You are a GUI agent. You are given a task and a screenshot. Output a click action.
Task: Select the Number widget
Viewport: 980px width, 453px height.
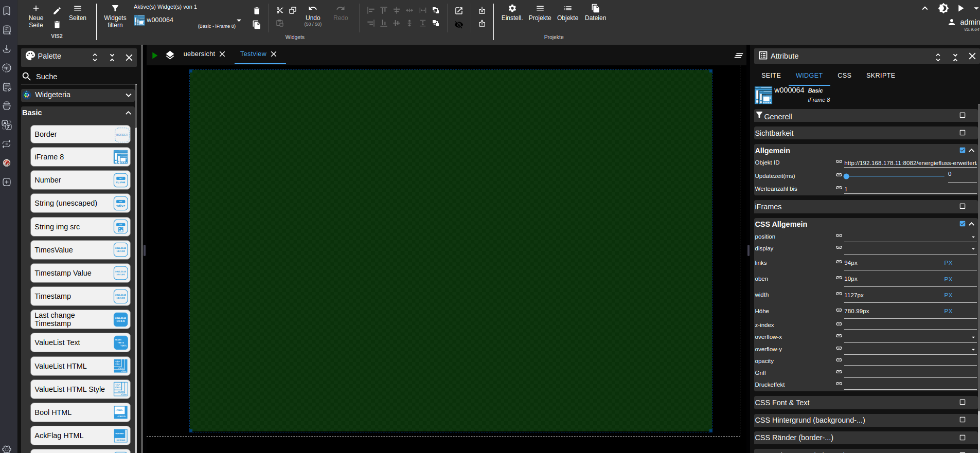(x=80, y=180)
